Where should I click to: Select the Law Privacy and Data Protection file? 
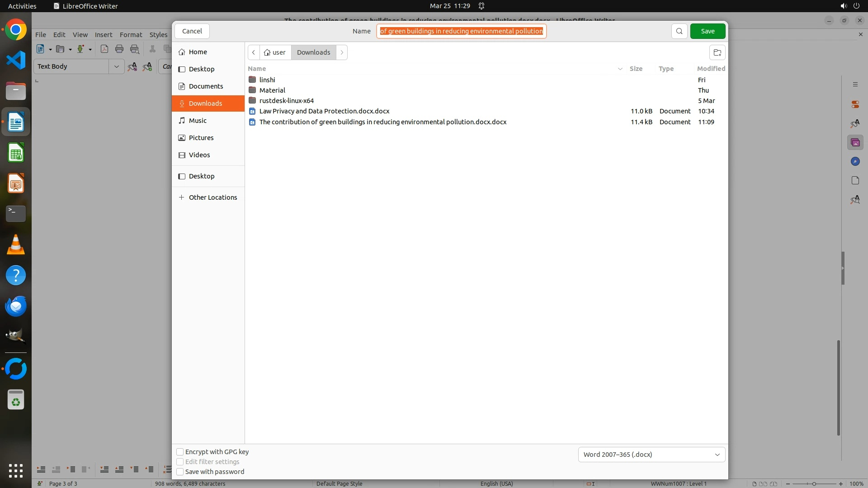tap(324, 111)
